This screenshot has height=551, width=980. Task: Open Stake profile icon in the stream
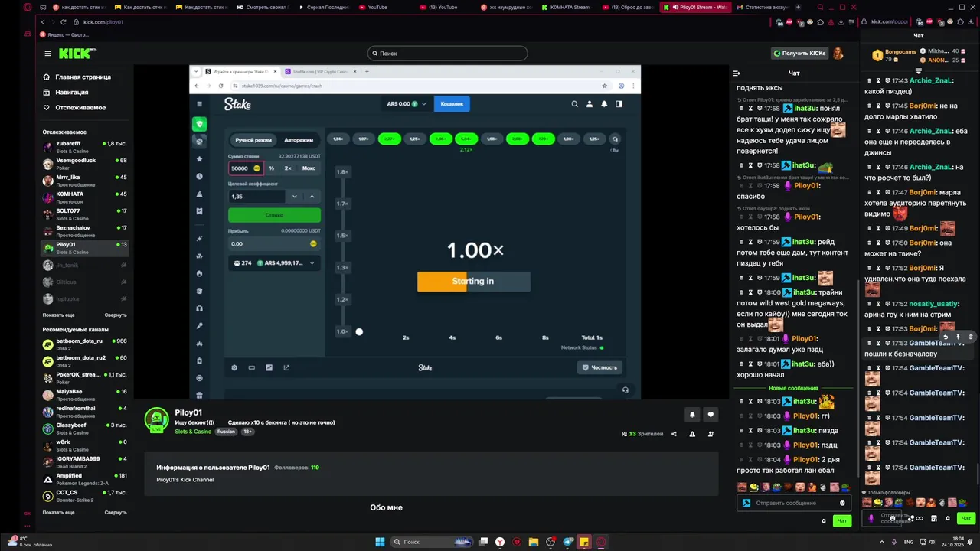coord(589,104)
